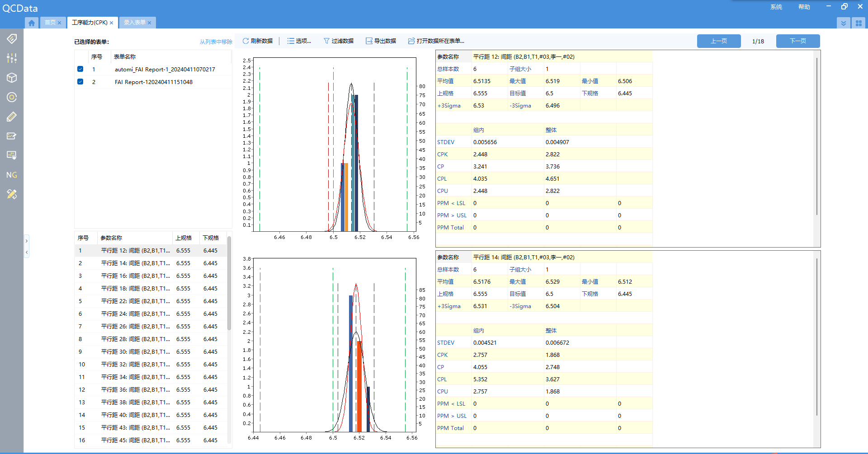Screen dimensions: 868x454
Task: Select the 3D cube icon in sidebar
Action: pos(12,78)
